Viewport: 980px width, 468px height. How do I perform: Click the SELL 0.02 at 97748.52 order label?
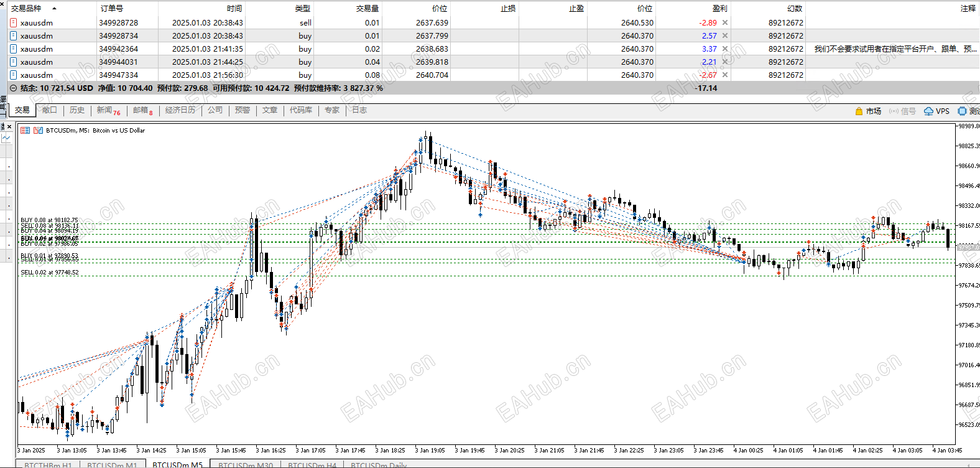(x=50, y=273)
